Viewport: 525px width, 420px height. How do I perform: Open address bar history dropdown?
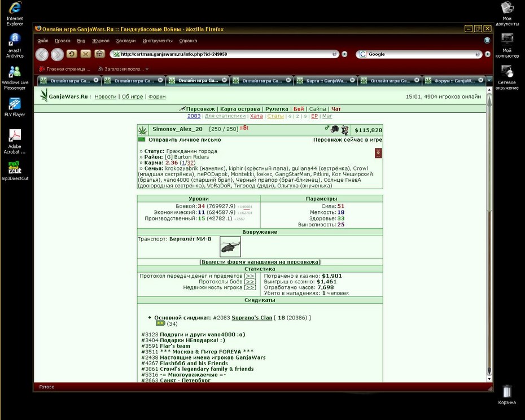(335, 54)
